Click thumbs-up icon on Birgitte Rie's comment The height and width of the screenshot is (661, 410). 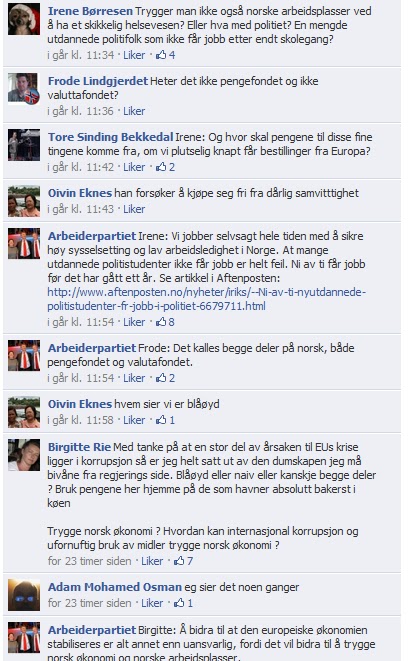179,561
